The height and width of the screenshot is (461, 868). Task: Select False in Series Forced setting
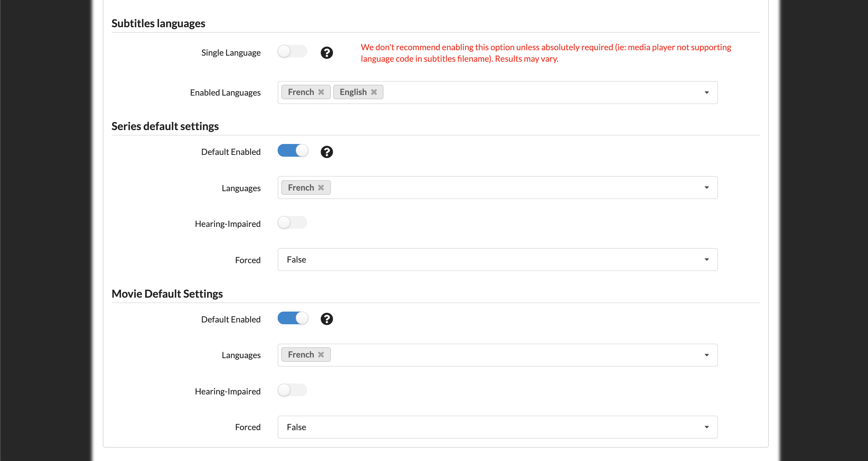[497, 260]
